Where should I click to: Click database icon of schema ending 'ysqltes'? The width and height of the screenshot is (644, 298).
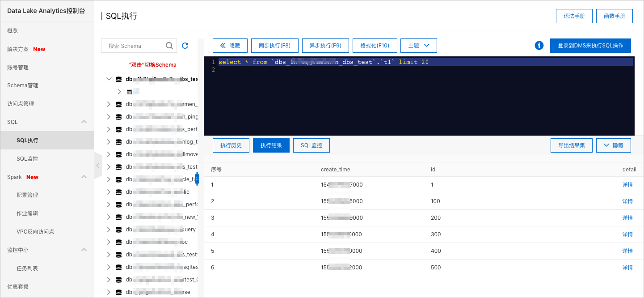coord(118,267)
